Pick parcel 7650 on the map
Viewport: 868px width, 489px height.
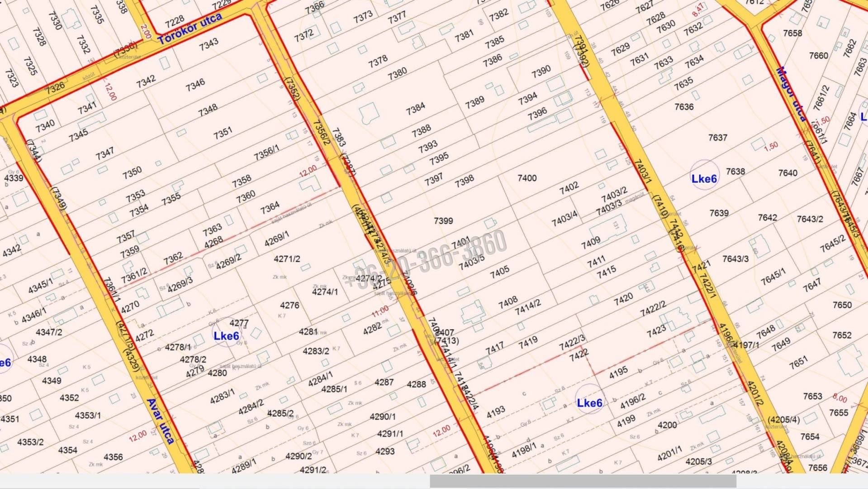coord(842,305)
